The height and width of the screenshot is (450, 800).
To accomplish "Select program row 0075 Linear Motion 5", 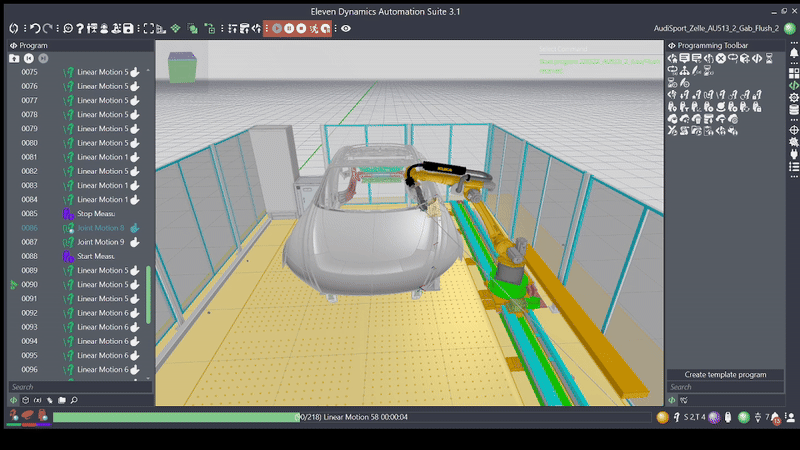I will pos(77,72).
